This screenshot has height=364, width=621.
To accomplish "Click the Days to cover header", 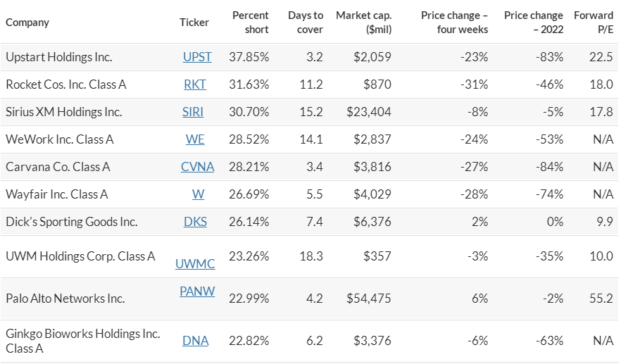I will [x=306, y=22].
